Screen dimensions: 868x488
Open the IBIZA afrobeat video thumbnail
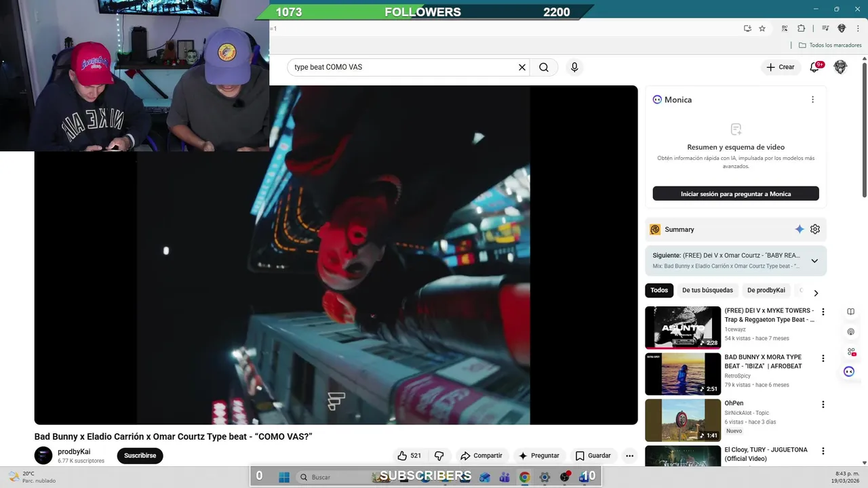point(683,373)
